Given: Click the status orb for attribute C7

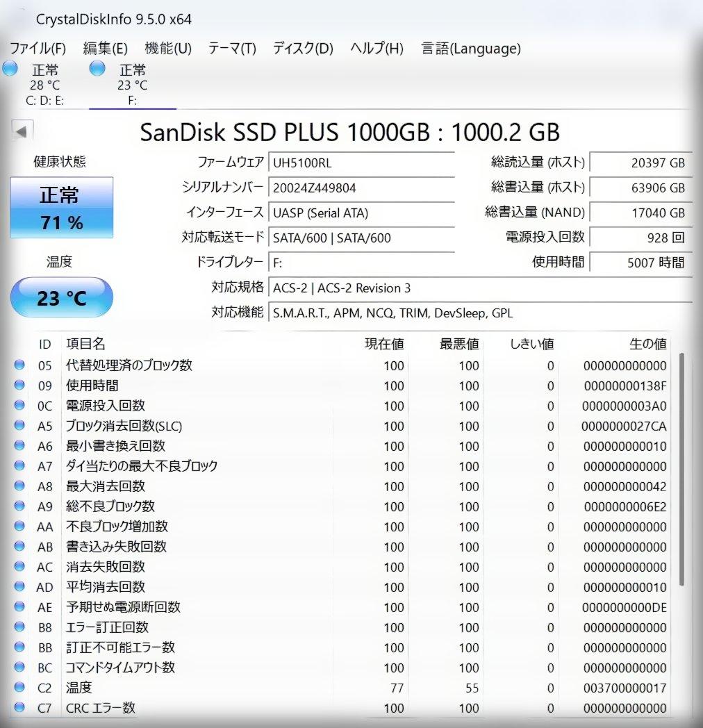Looking at the screenshot, I should coord(19,708).
